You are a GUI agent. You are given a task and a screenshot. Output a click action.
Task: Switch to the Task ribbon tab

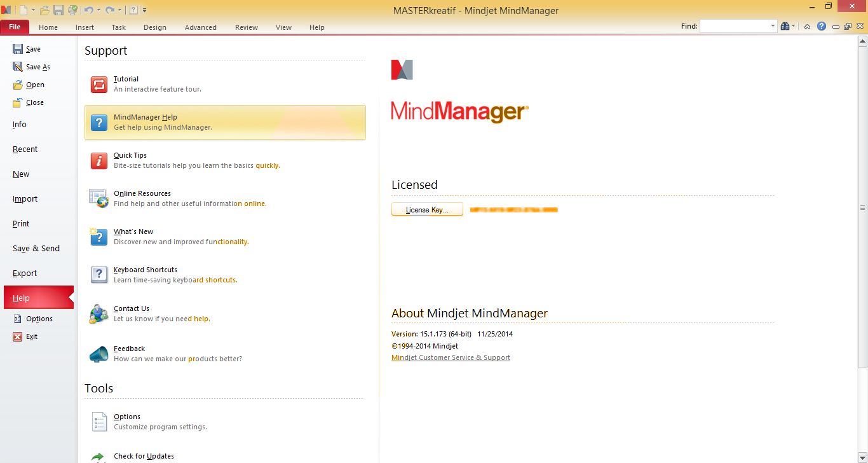[119, 27]
